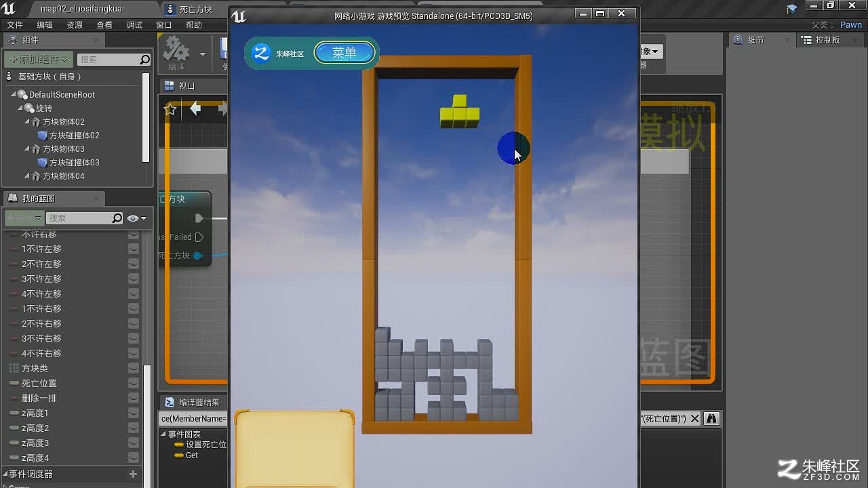Toggle visibility of 删除一排 variable
The width and height of the screenshot is (868, 488).
click(134, 399)
